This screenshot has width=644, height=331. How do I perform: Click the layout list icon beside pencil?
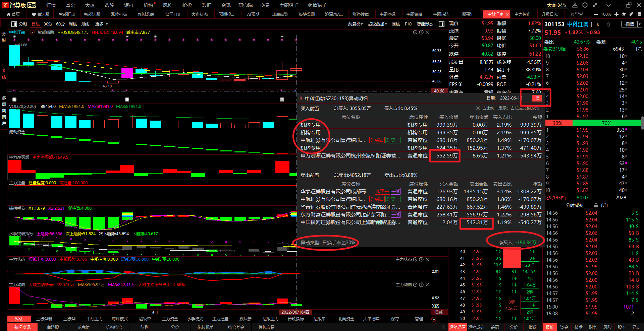click(x=639, y=14)
